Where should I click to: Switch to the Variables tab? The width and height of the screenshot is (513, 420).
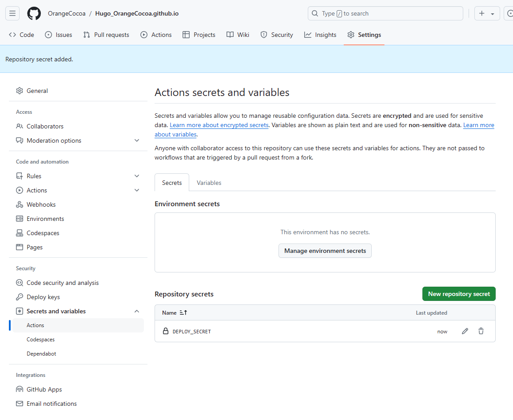[x=209, y=183]
